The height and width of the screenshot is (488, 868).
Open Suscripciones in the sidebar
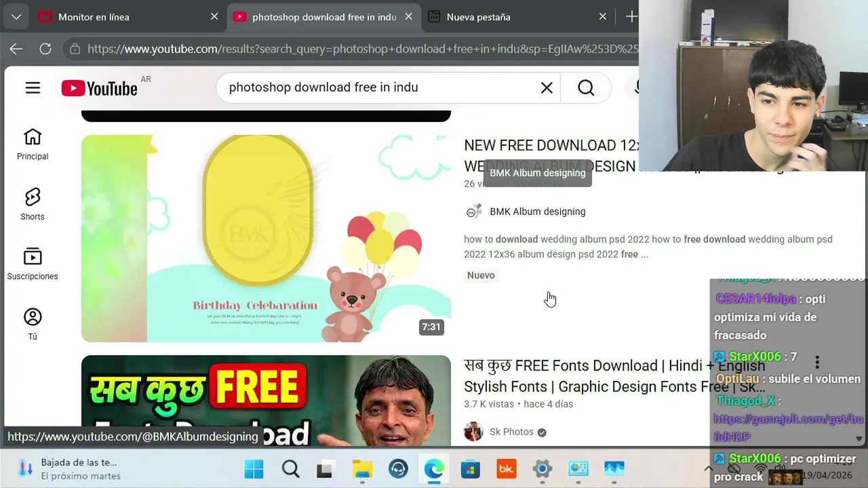(x=33, y=264)
